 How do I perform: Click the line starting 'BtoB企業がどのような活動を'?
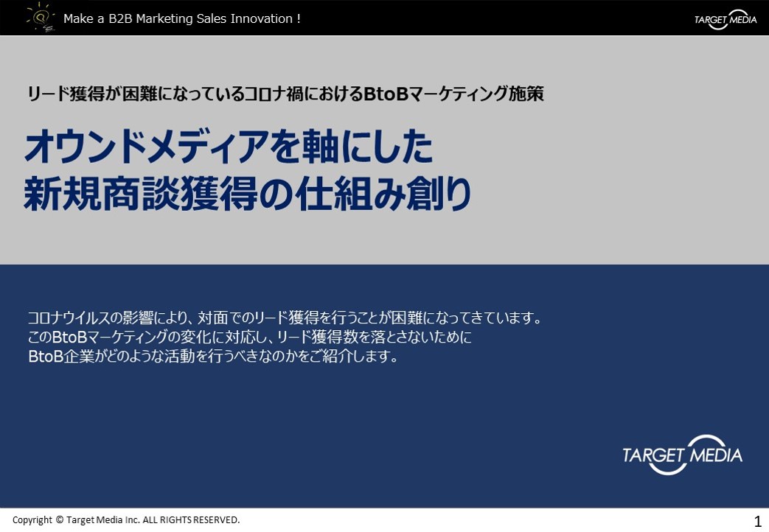tap(213, 356)
